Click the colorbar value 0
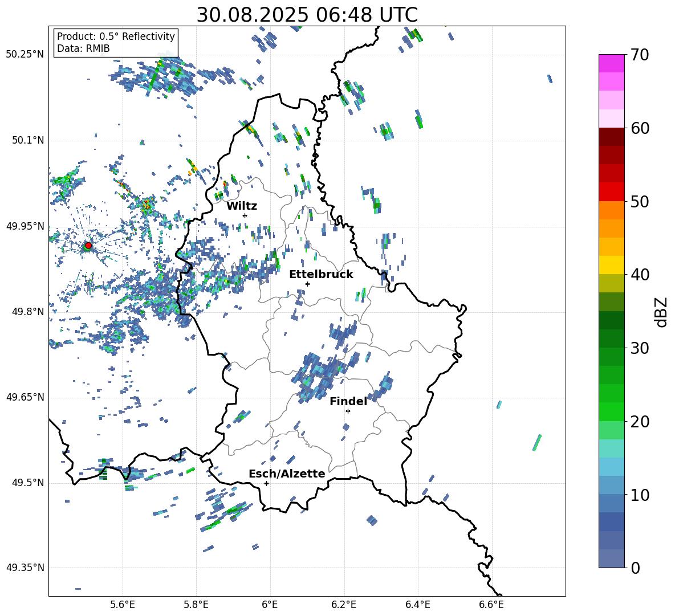This screenshot has height=616, width=675. (x=635, y=568)
